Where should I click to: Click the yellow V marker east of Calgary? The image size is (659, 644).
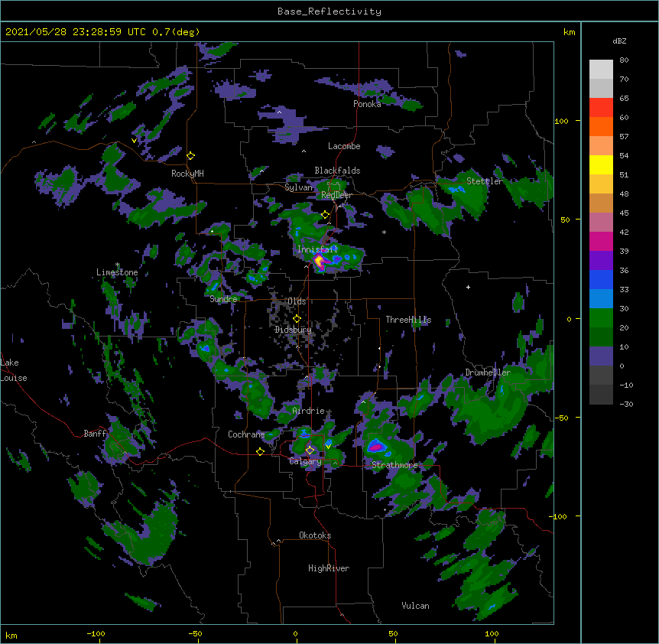328,446
